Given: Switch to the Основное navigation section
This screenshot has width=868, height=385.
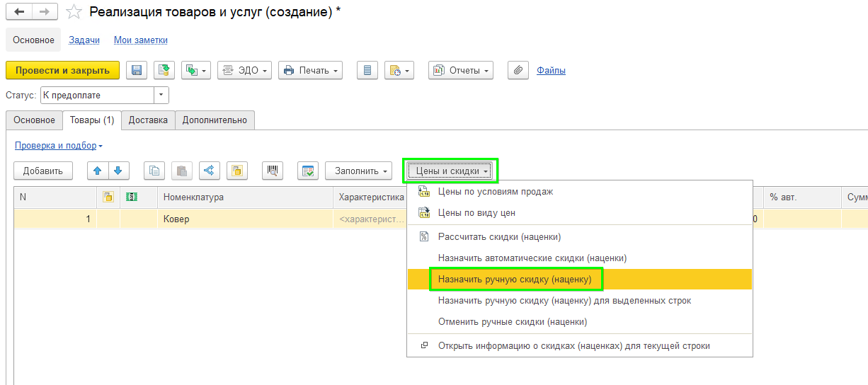Looking at the screenshot, I should pos(33,40).
